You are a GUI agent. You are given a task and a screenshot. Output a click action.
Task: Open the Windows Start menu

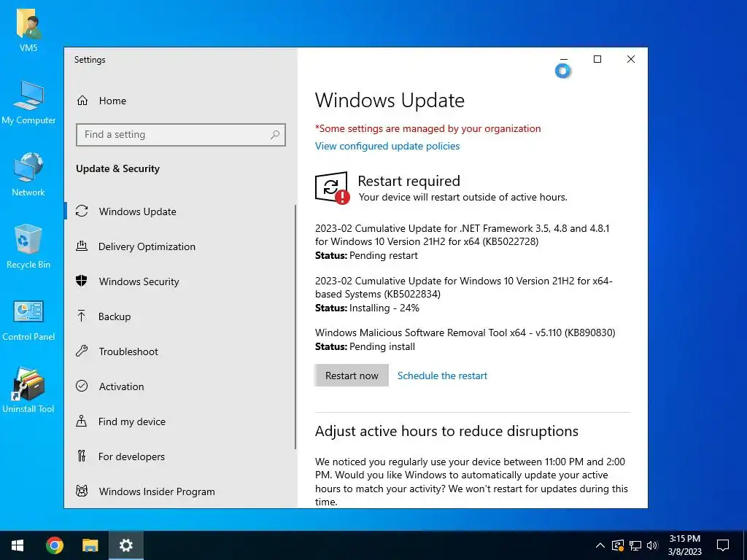tap(18, 545)
